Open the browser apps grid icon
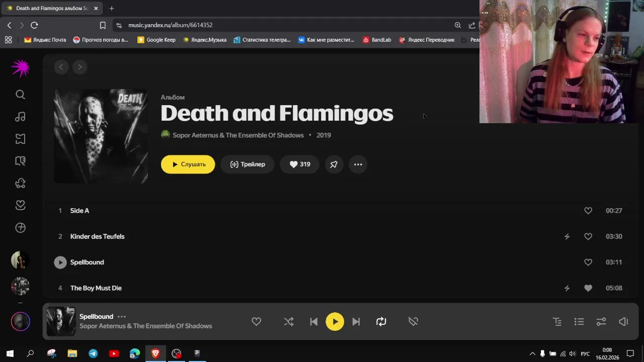 pos(8,40)
